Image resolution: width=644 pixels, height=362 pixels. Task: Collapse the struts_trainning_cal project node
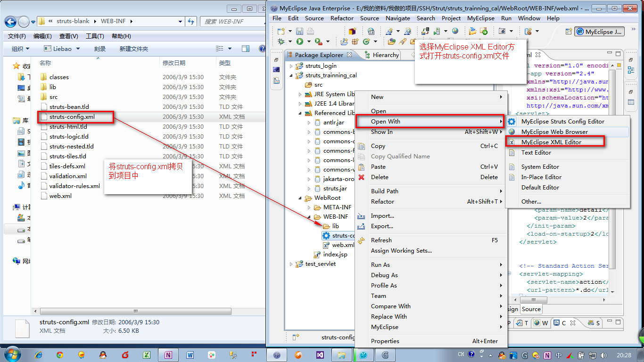291,75
